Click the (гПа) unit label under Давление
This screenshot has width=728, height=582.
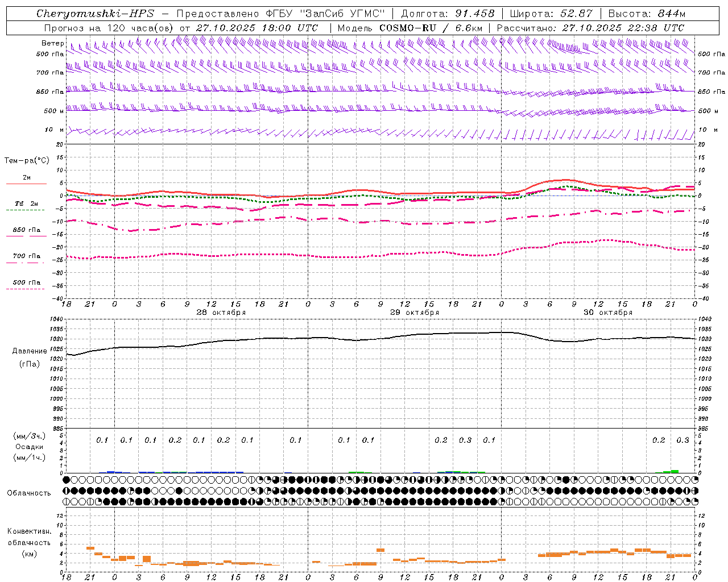(x=29, y=364)
